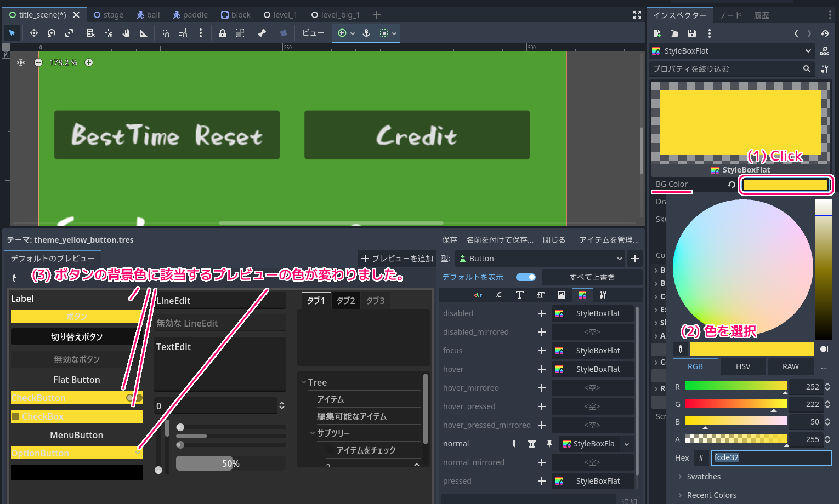Toggle grid snapping in the viewport toolbar
The image size is (839, 504).
tap(183, 33)
